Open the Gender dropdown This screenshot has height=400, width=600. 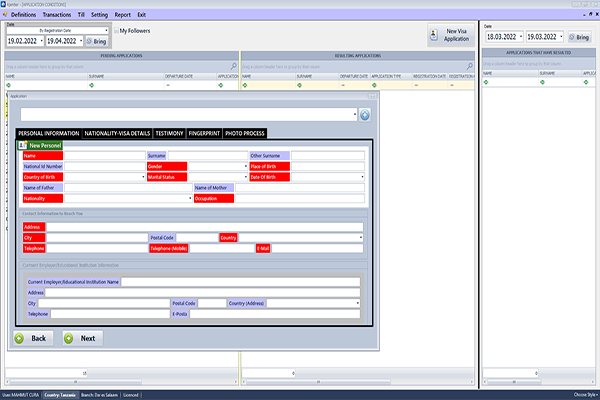[245, 166]
